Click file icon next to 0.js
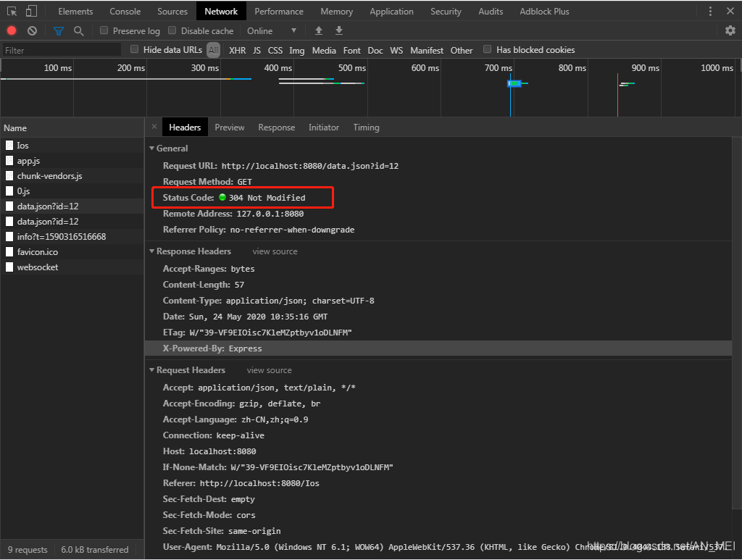 tap(9, 191)
